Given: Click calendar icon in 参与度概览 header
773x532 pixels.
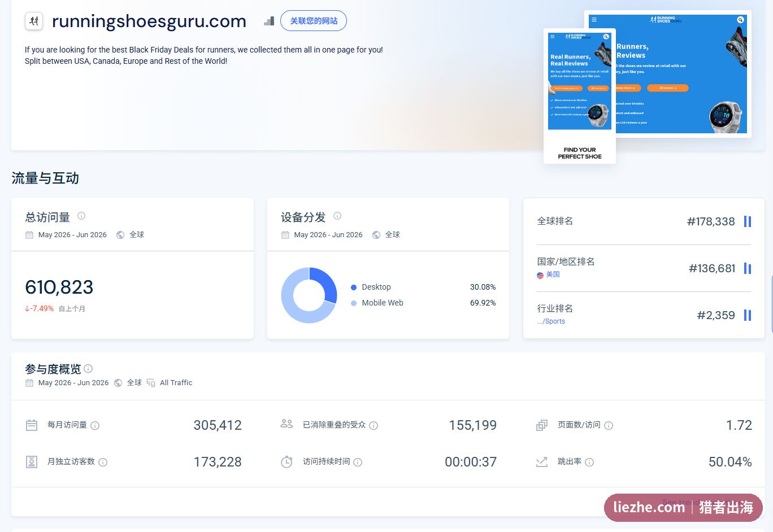Looking at the screenshot, I should (x=29, y=383).
